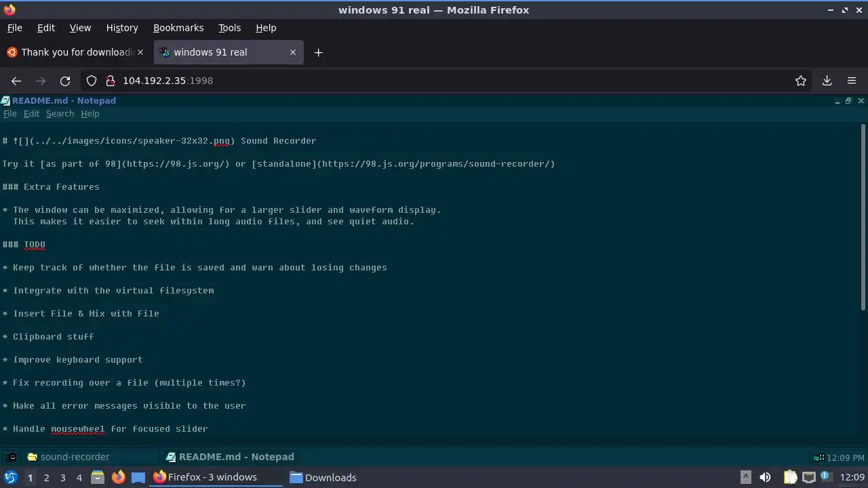This screenshot has height=488, width=868.
Task: Open the Firefox View menu
Action: 80,28
